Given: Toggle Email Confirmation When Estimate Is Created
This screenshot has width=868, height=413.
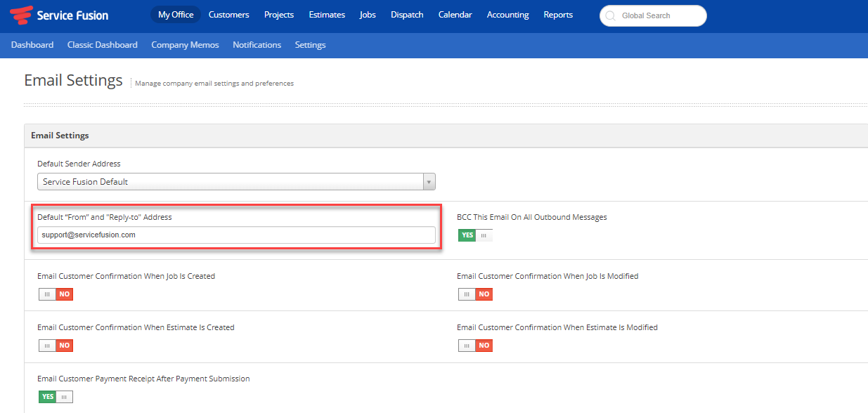Looking at the screenshot, I should pyautogui.click(x=56, y=346).
